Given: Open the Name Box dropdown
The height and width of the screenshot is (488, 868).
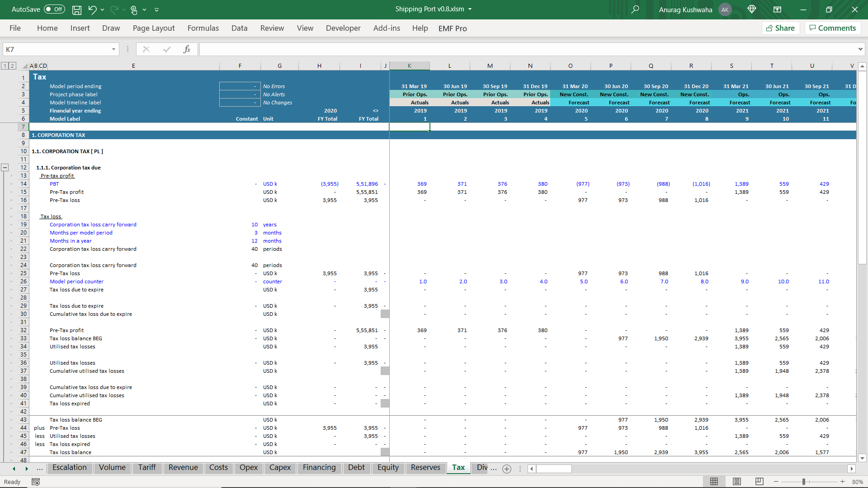Looking at the screenshot, I should click(x=113, y=49).
